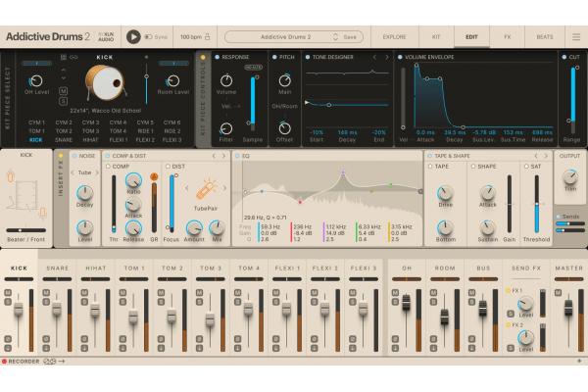
Task: Select RIDE 1 in kit piece list
Action: (145, 131)
